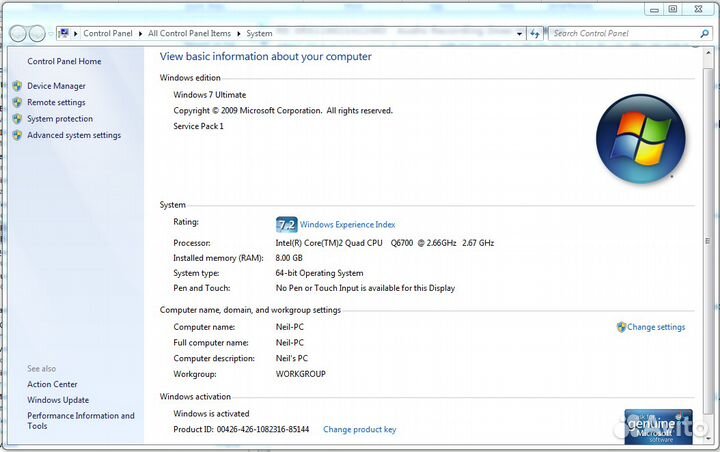720x452 pixels.
Task: Click the search magnifier icon
Action: coord(704,34)
